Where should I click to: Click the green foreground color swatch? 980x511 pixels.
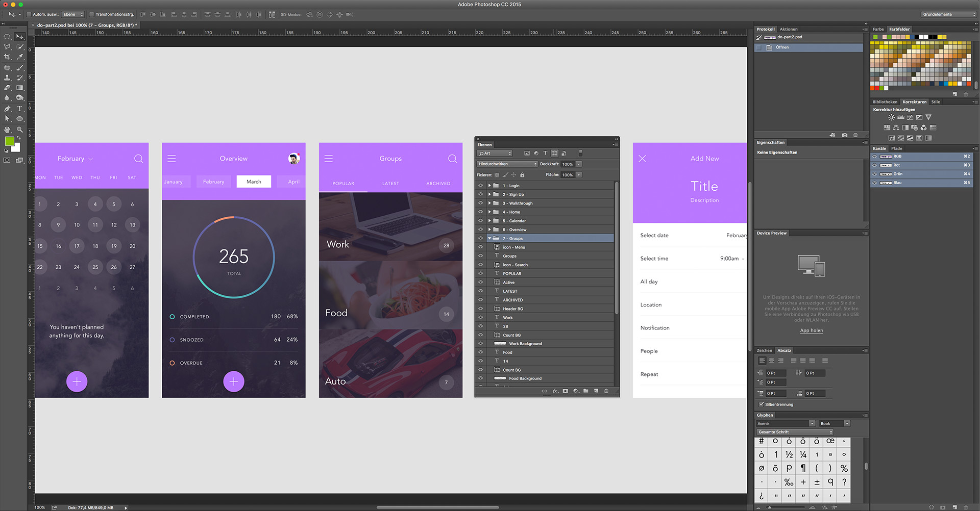(x=9, y=141)
